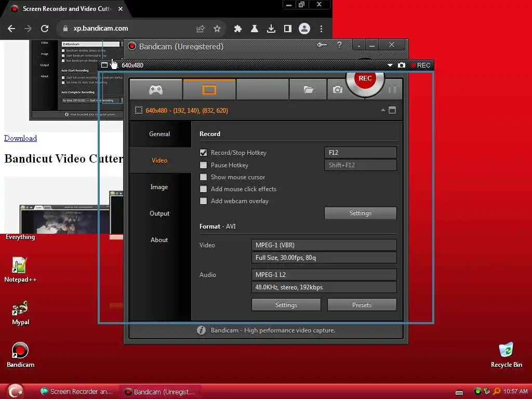532x399 pixels.
Task: Click the orange 640x480 coordinates text
Action: click(x=187, y=110)
